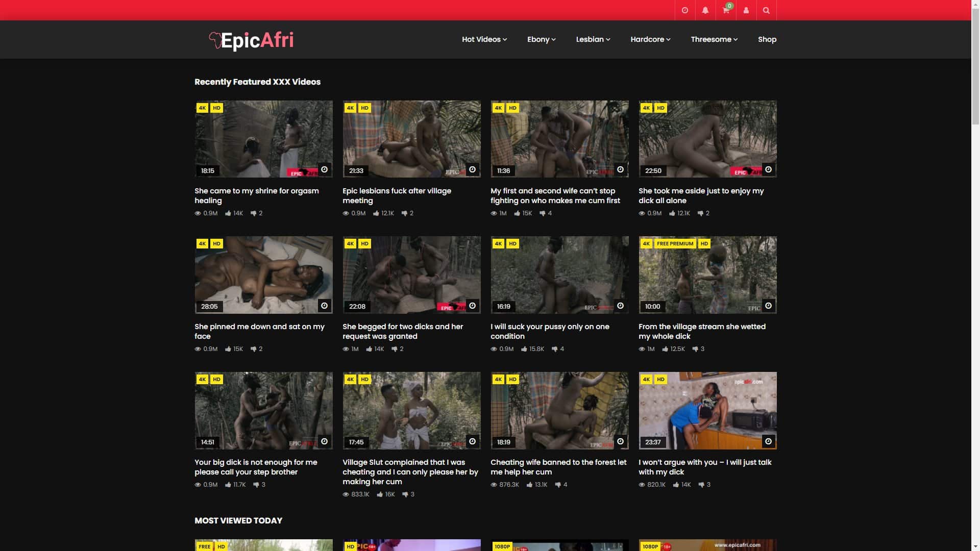Click the eye views icon under the 11:36 video
Viewport: 980px width, 551px height.
tap(493, 213)
